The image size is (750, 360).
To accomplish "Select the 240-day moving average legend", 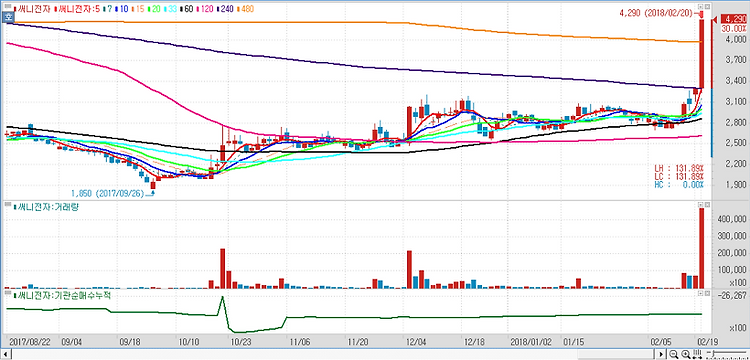I will pos(225,9).
